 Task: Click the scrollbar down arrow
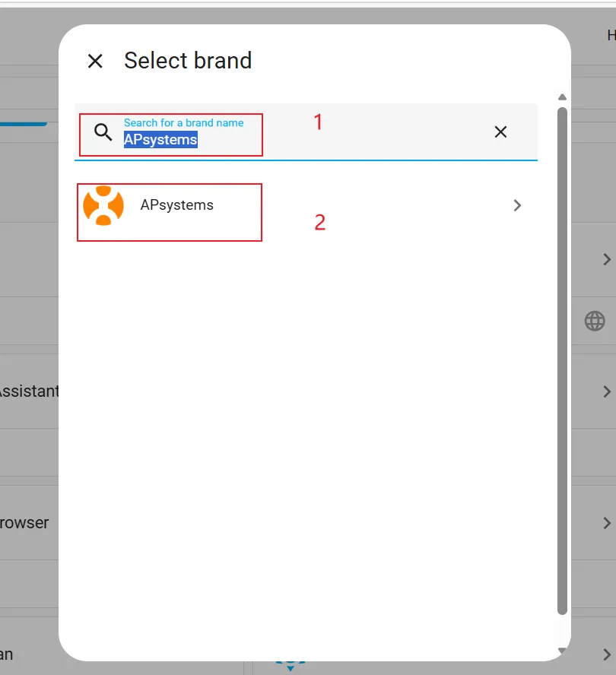563,651
